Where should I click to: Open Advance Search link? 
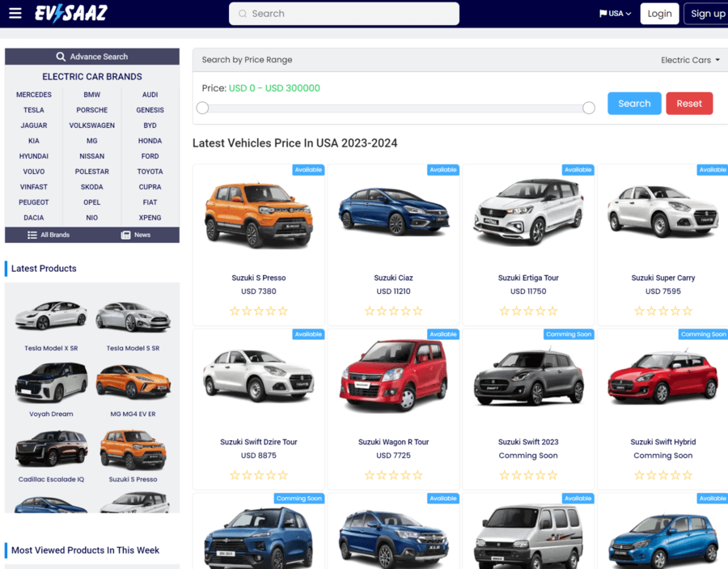click(x=92, y=57)
